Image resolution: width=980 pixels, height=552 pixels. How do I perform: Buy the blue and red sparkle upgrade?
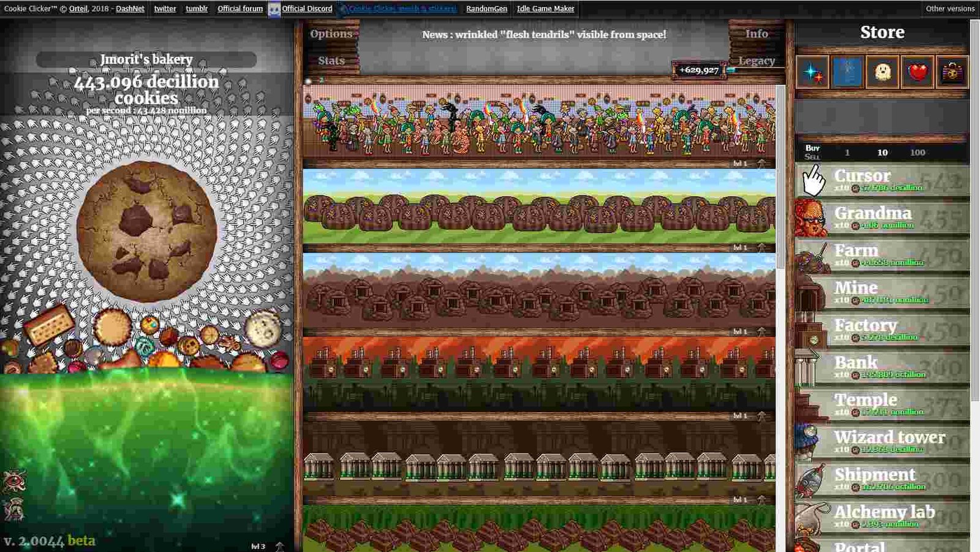[x=812, y=72]
